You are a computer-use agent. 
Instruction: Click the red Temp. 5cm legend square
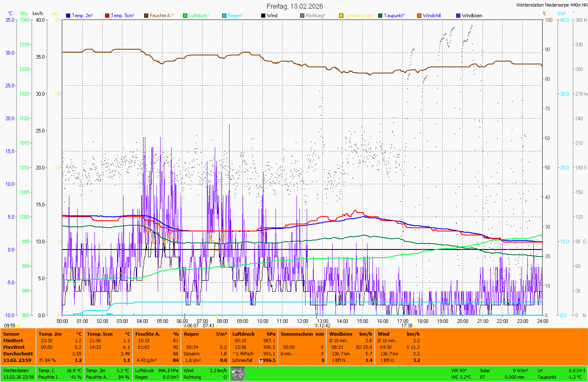click(x=107, y=16)
